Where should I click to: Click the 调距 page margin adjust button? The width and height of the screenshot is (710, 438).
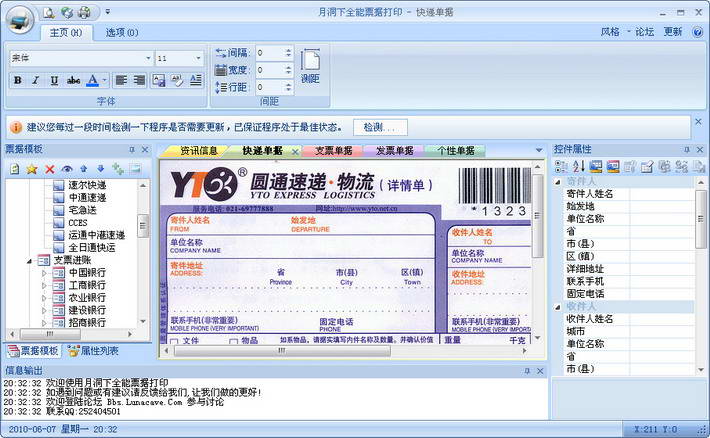pos(310,66)
